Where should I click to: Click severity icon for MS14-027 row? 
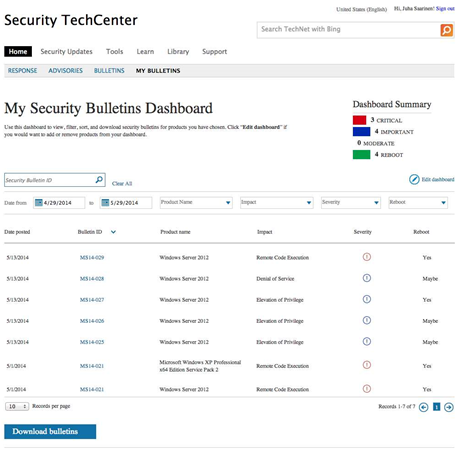coord(367,299)
